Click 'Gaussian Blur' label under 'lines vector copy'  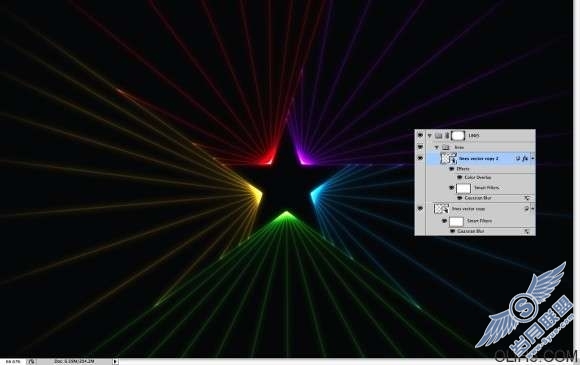(471, 231)
